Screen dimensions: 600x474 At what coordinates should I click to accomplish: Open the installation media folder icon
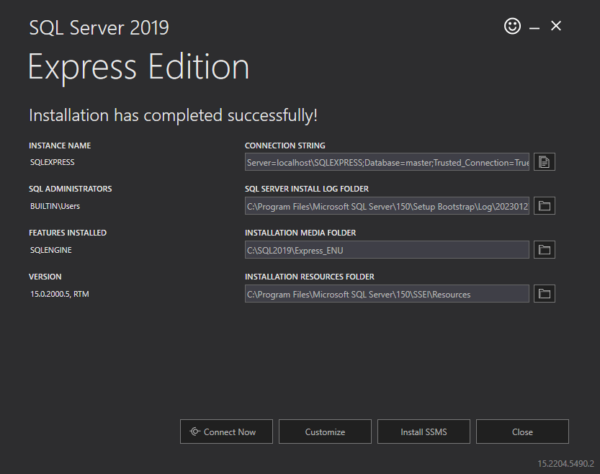click(544, 250)
